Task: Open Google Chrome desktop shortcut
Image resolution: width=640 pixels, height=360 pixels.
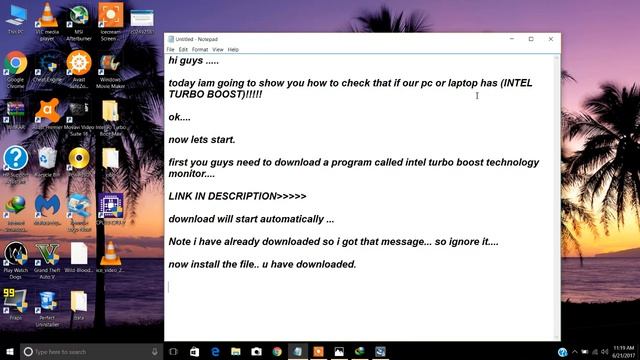Action: [x=16, y=69]
